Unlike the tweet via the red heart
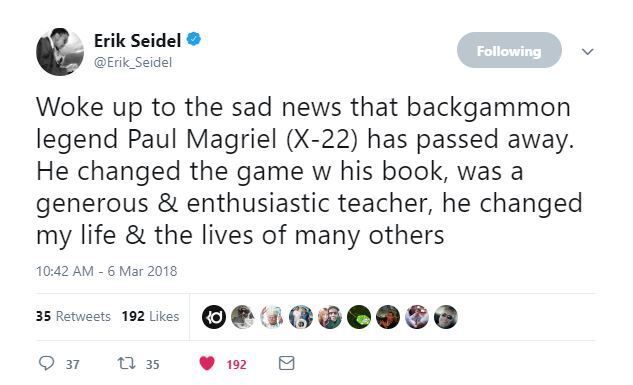The height and width of the screenshot is (385, 633). (x=207, y=363)
